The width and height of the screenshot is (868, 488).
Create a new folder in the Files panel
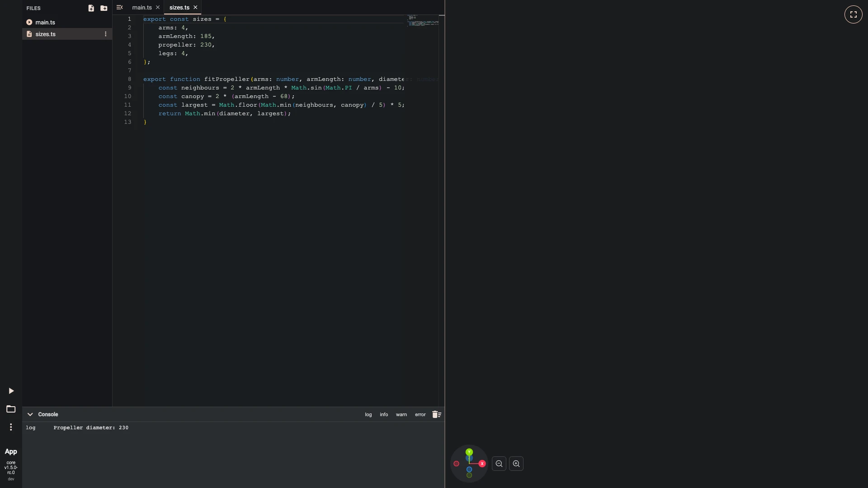coord(104,8)
